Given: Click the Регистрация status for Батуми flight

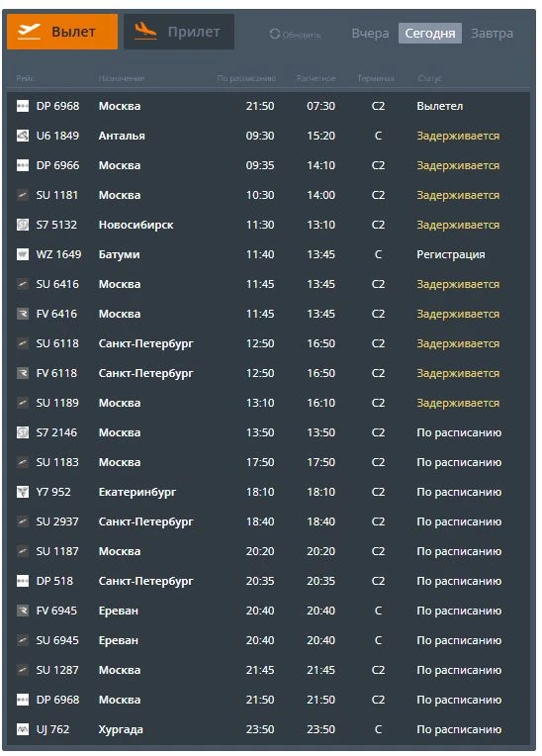Looking at the screenshot, I should point(450,254).
